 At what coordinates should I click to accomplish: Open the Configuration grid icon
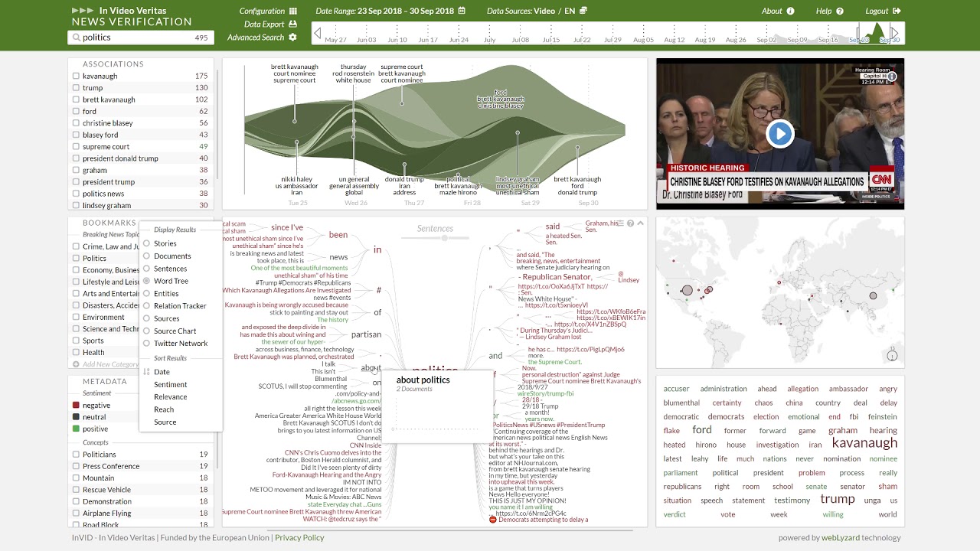(x=293, y=11)
